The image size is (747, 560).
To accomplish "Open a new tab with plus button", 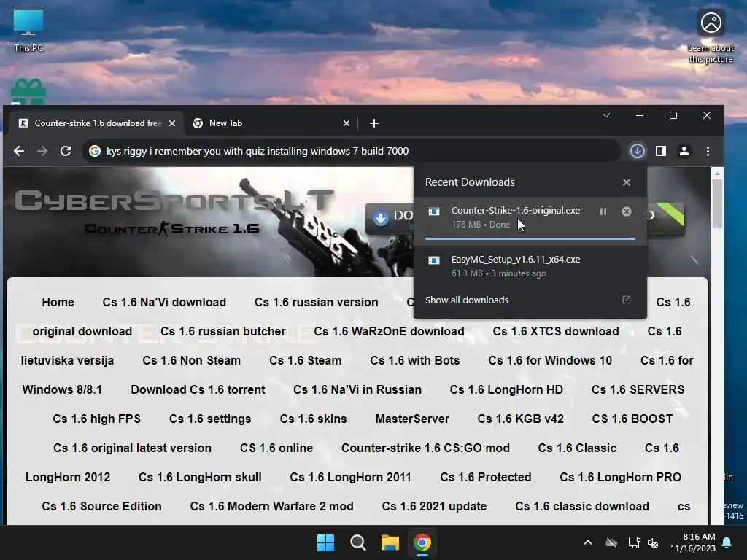I will click(x=374, y=123).
